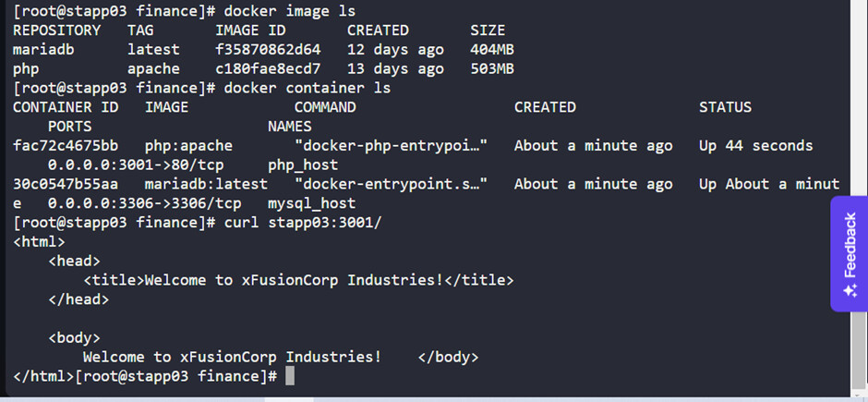Screen dimensions: 868x402
Task: Click the title tag line in HTML output
Action: click(x=298, y=280)
